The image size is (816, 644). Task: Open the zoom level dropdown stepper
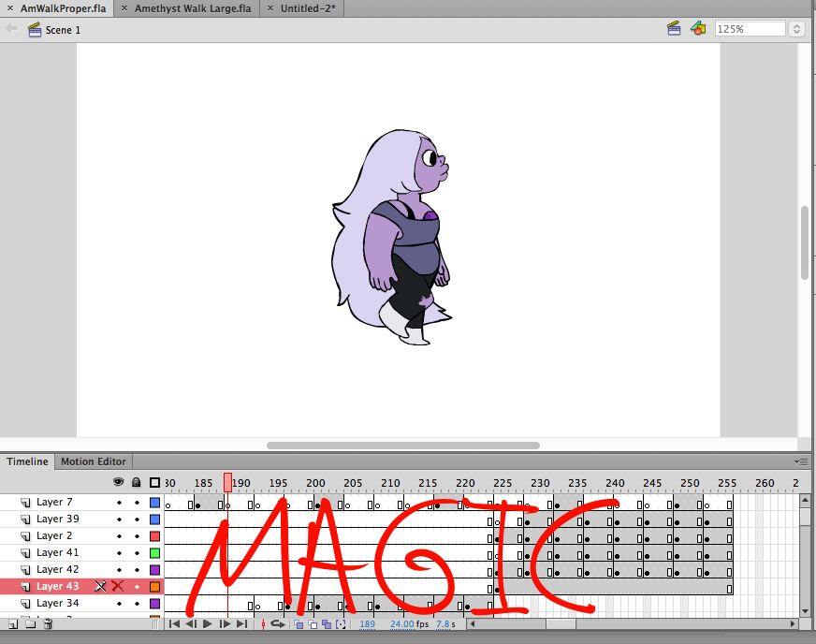coord(796,29)
